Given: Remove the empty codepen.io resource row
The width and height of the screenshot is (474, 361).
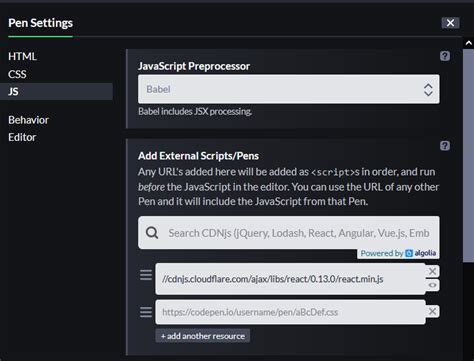Looking at the screenshot, I should pos(432,311).
